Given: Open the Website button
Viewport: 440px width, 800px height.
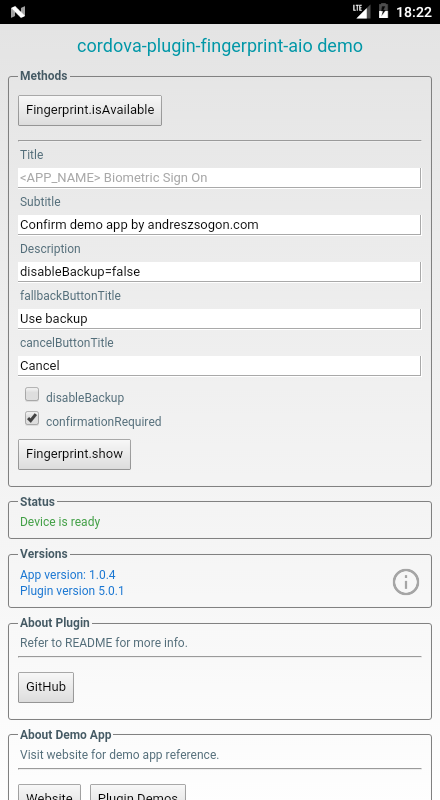Looking at the screenshot, I should click(50, 792).
